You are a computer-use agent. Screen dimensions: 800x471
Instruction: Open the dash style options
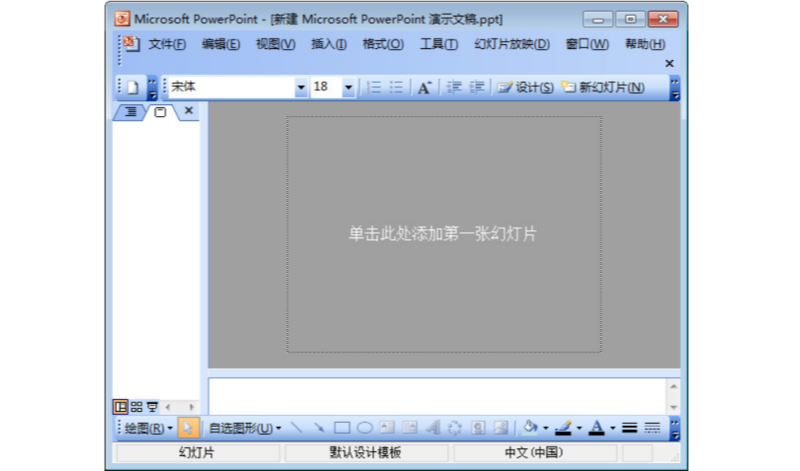[x=652, y=428]
